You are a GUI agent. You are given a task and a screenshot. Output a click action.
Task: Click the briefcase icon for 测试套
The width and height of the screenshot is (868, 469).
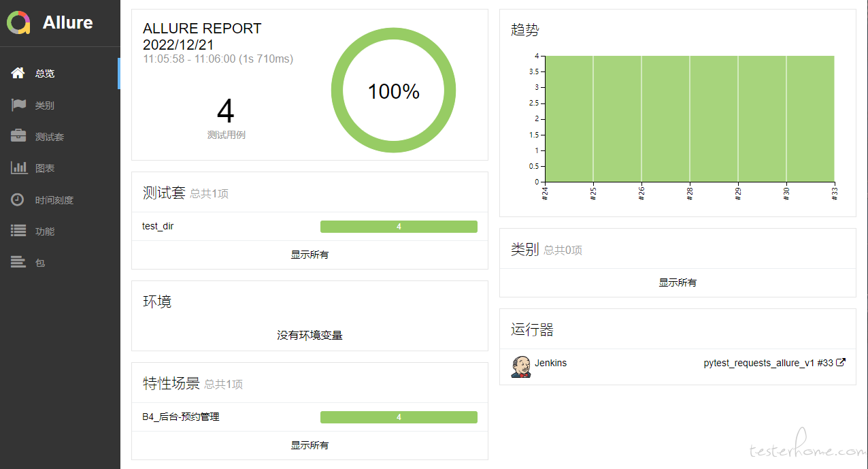click(18, 136)
